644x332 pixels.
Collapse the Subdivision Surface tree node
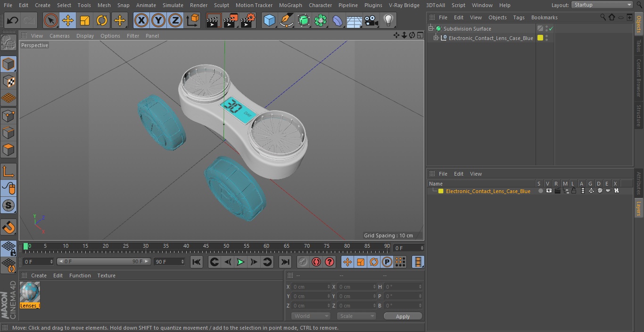click(430, 29)
